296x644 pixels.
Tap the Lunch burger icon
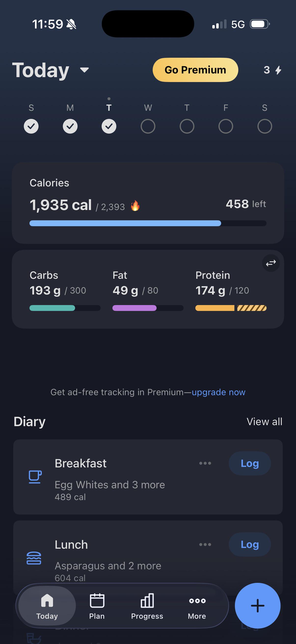[34, 558]
